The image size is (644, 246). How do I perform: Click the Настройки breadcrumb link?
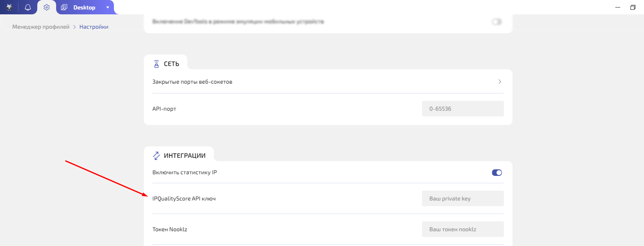point(94,27)
